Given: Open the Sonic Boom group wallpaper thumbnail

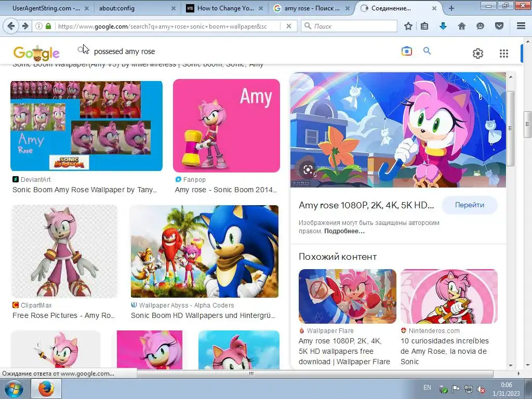Looking at the screenshot, I should pos(205,251).
